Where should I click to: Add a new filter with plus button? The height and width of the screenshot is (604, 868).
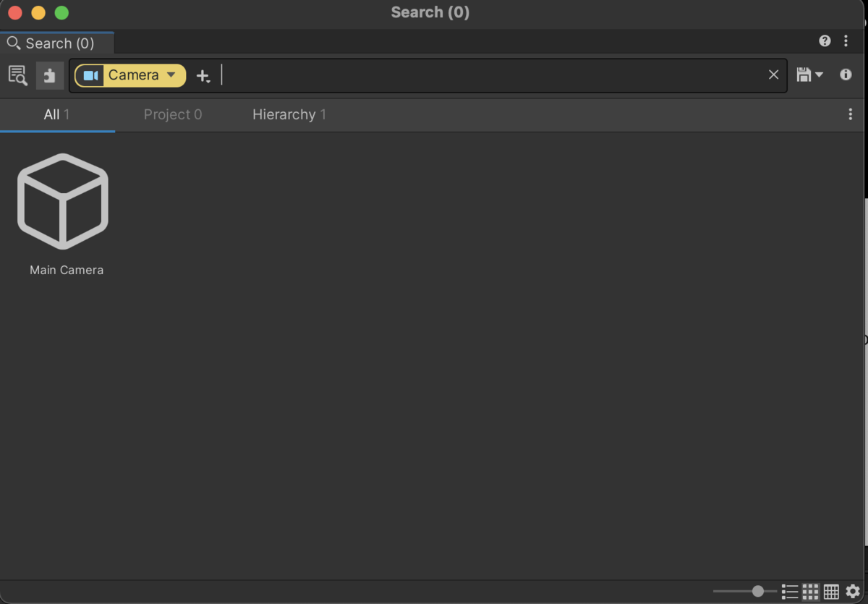coord(203,76)
